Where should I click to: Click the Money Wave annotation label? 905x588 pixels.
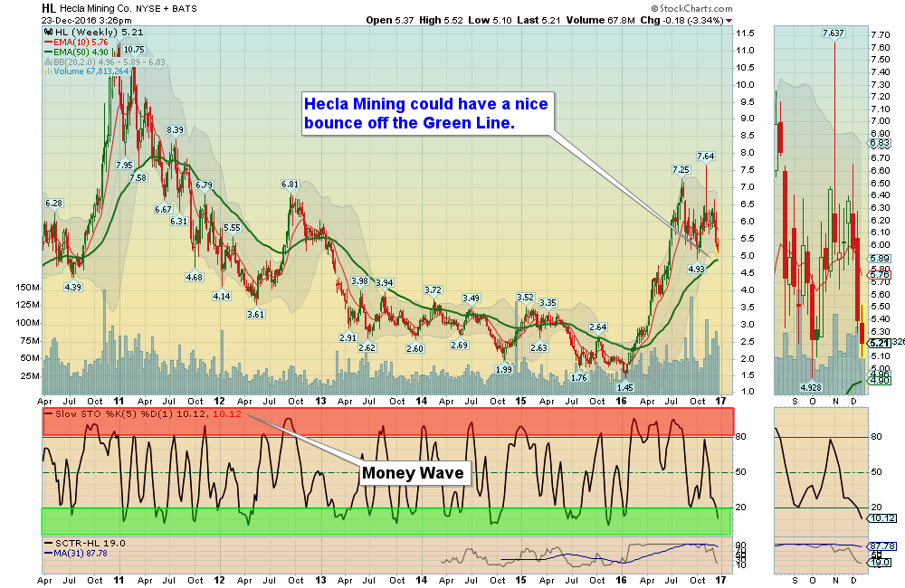coord(413,473)
